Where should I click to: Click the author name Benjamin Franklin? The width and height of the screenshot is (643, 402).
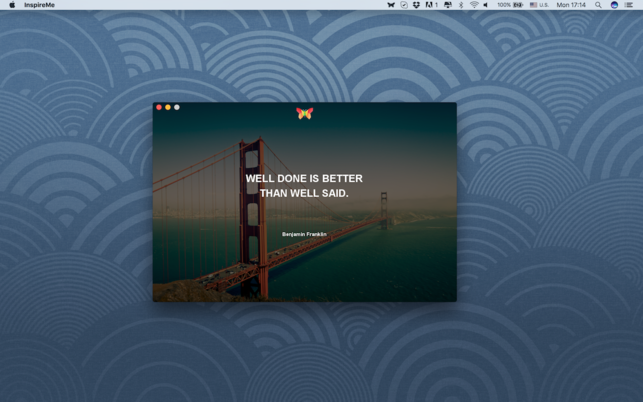coord(304,234)
